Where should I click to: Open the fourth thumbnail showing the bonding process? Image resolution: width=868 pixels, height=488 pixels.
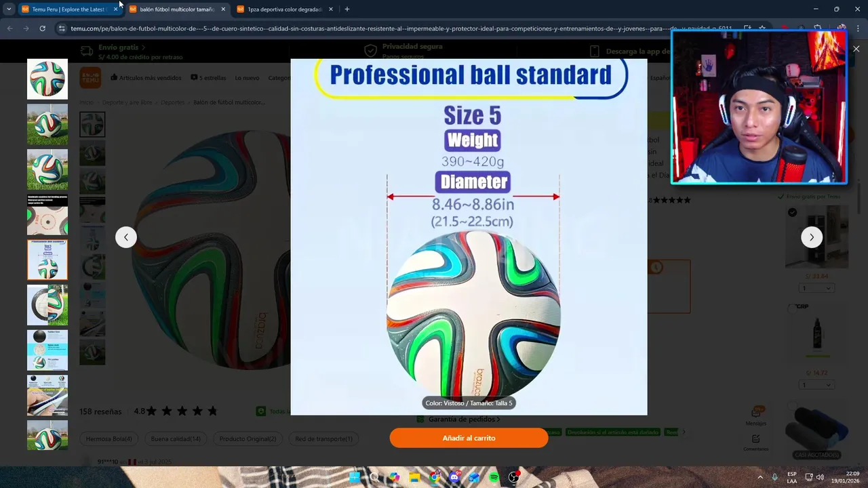tap(47, 215)
